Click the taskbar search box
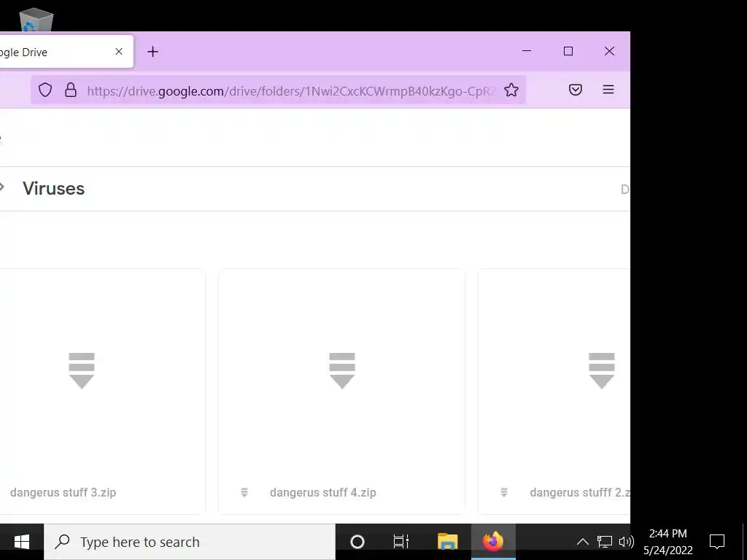Viewport: 747px width, 560px height. (x=190, y=542)
